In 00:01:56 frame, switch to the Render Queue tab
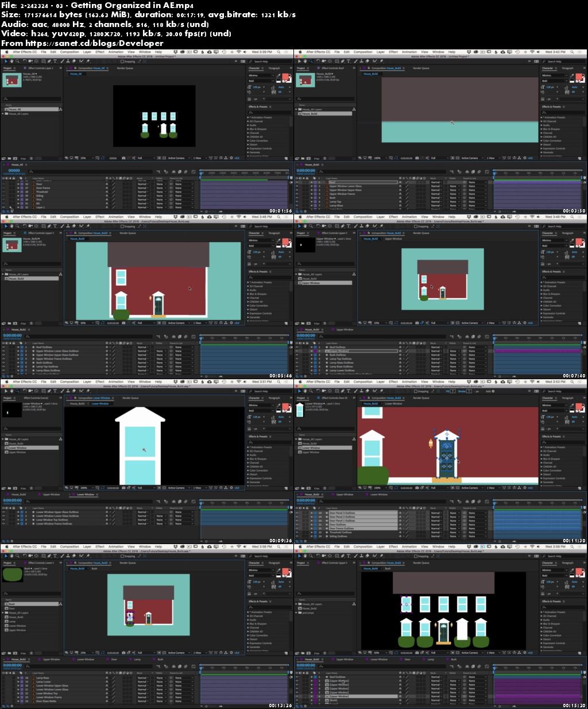This screenshot has height=709, width=588. click(x=124, y=68)
